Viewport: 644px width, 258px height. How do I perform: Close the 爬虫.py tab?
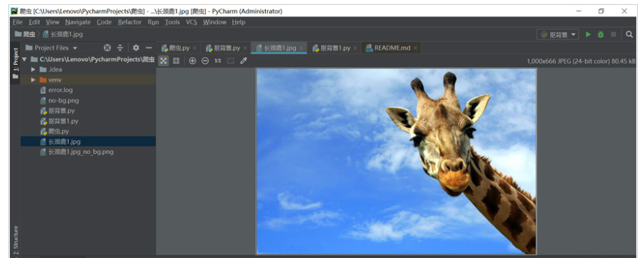195,48
